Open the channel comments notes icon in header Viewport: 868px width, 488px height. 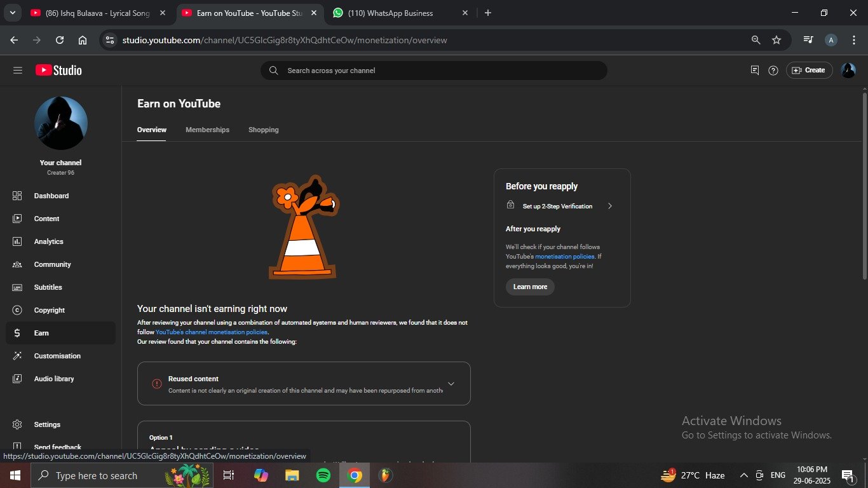pos(755,71)
